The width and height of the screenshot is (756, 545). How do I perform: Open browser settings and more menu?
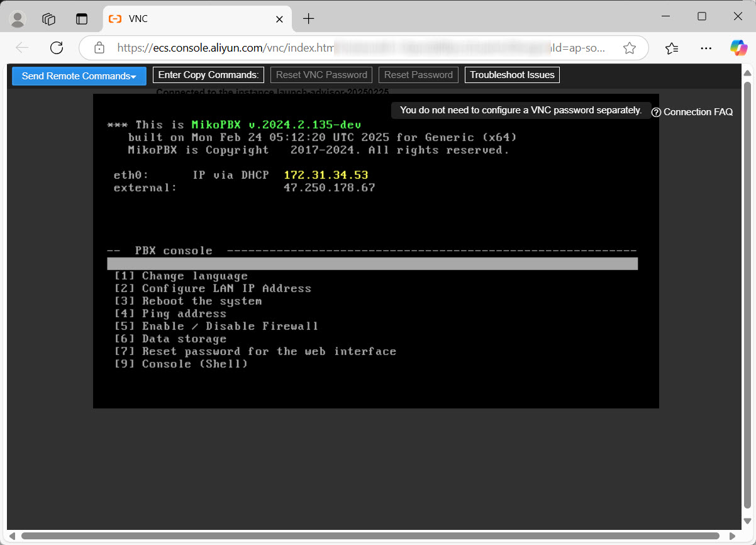706,48
